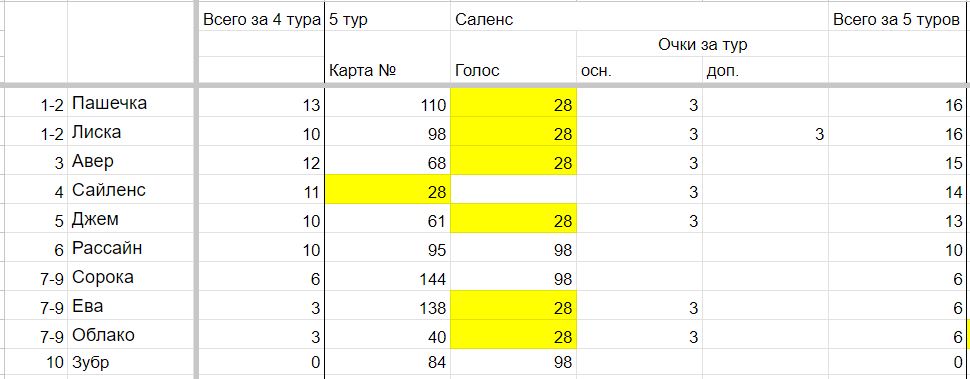Viewport: 970px width, 379px height.
Task: Select Лиска's additional points cell 3
Action: tap(765, 132)
